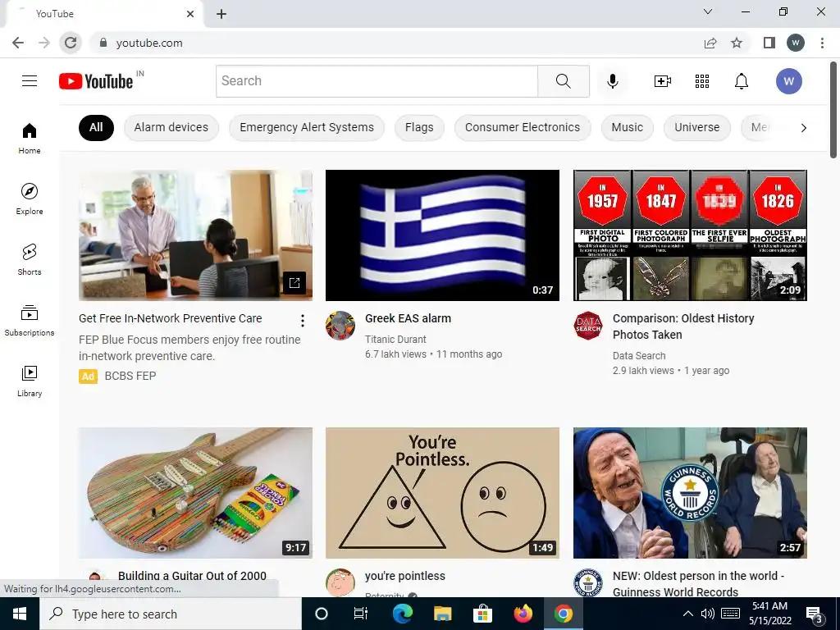Show hidden system tray icons
The image size is (840, 630).
coord(688,614)
